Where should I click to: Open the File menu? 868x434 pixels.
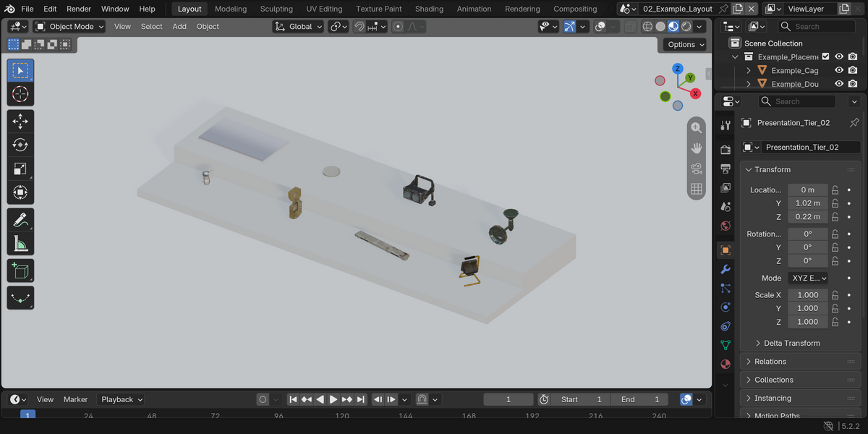(27, 9)
